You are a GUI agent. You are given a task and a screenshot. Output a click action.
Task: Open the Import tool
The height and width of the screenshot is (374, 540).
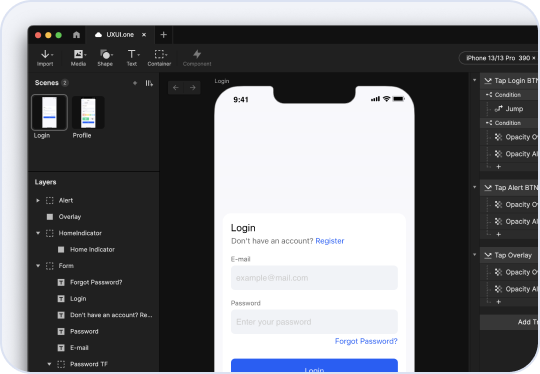45,58
